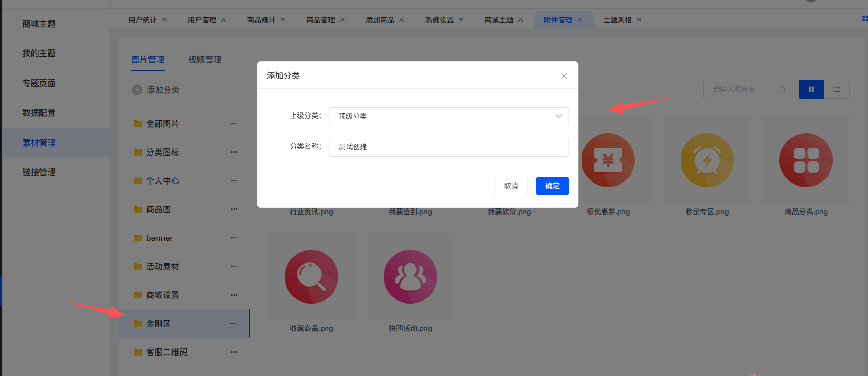Close the 商品管理 tab via its X
This screenshot has width=868, height=376.
342,20
